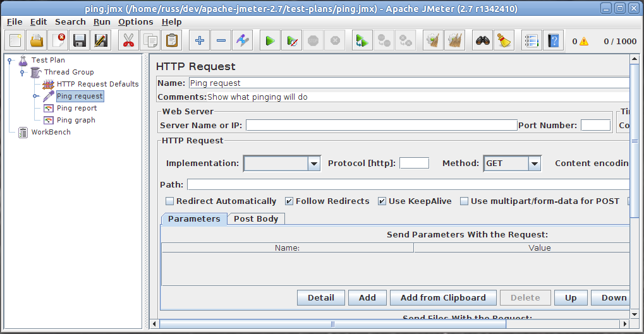The width and height of the screenshot is (644, 334).
Task: Click the Name field with Ping request
Action: click(x=409, y=83)
